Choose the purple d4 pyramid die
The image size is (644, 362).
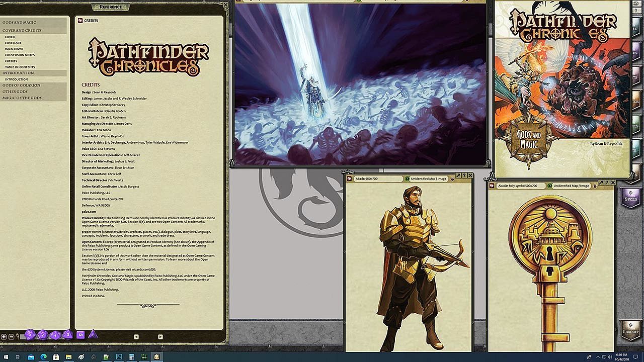pos(93,334)
